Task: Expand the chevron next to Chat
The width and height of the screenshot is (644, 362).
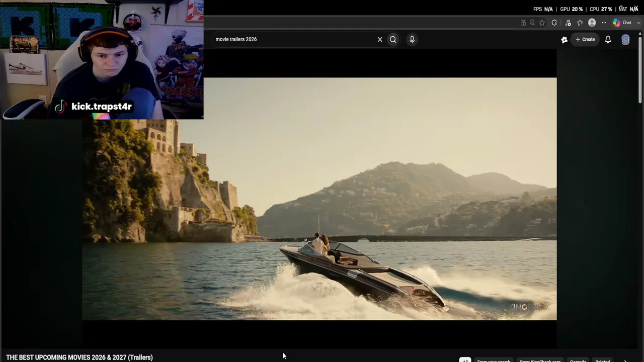Action: click(638, 23)
